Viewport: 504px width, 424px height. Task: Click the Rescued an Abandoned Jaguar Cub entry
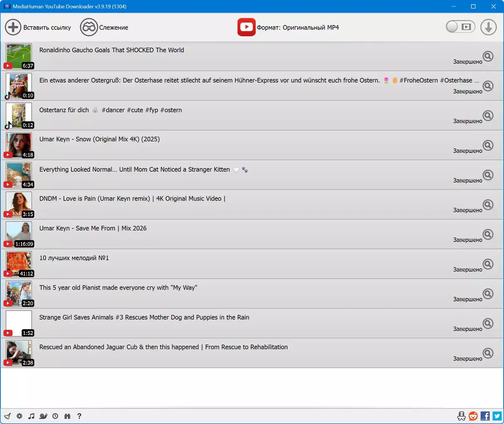(163, 347)
